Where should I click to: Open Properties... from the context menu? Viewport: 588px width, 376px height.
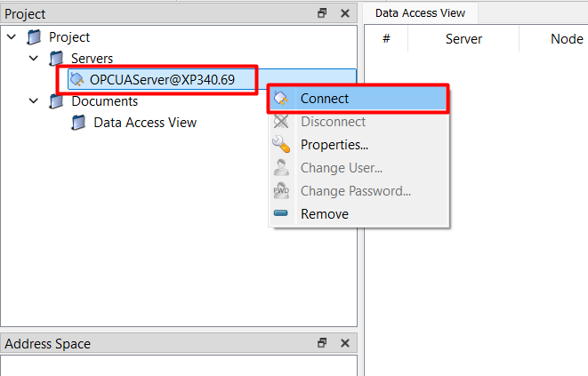point(334,145)
